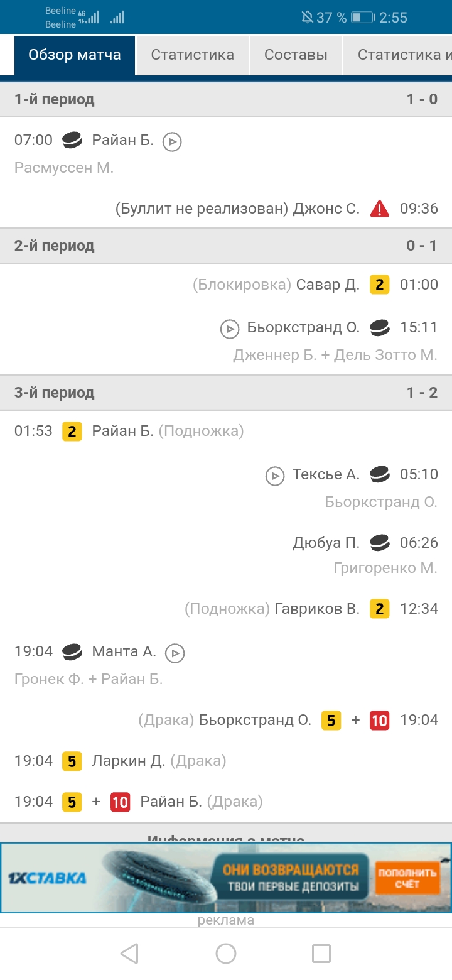Play Тексье А. goal video at 05:10
The height and width of the screenshot is (980, 452).
[275, 476]
